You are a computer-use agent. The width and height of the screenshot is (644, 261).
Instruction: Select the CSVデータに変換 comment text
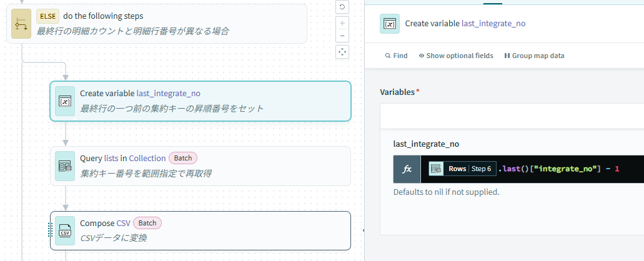(x=113, y=238)
